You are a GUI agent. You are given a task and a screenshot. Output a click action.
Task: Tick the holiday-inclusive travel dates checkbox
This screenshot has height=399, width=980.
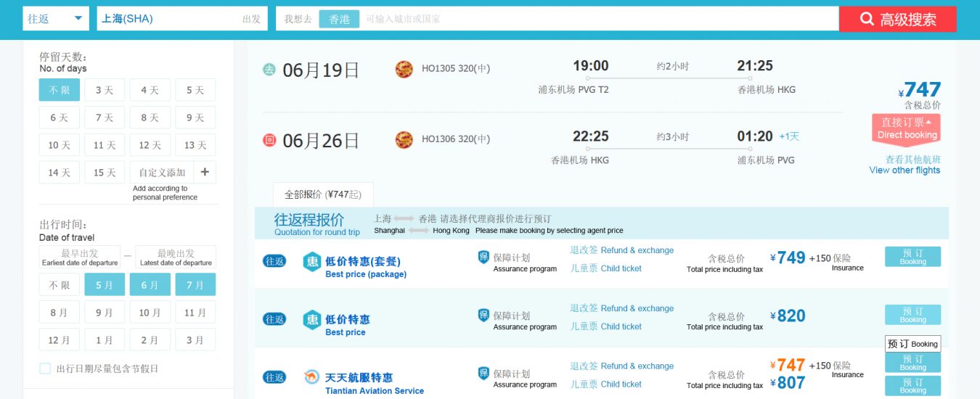coord(45,369)
